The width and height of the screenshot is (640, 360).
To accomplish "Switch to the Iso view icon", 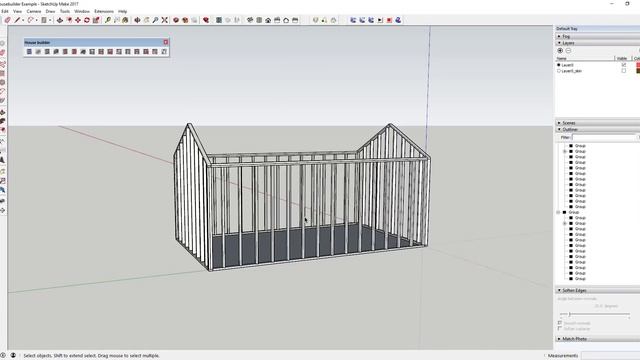I will point(250,20).
